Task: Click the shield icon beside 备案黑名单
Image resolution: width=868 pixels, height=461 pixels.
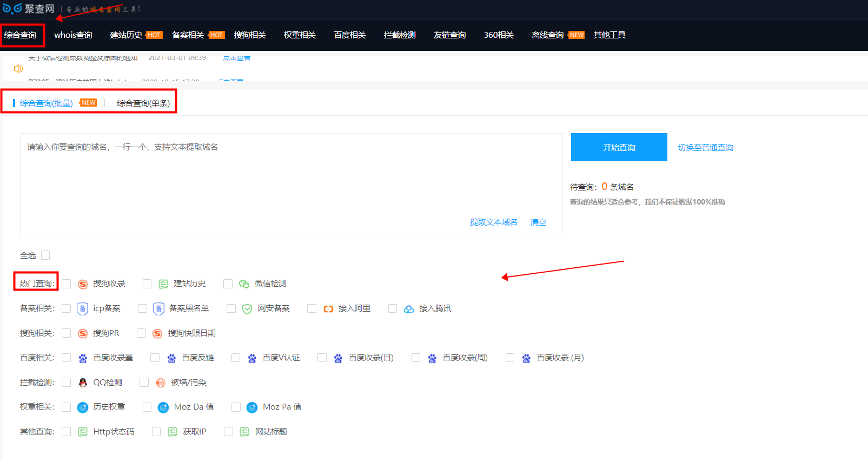Action: (x=158, y=309)
